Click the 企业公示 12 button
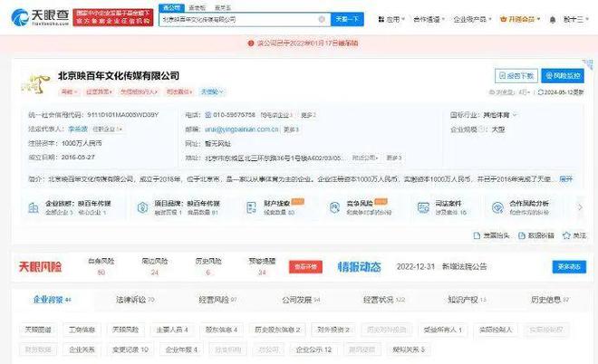Viewport: 598px width, 364px height. point(313,350)
